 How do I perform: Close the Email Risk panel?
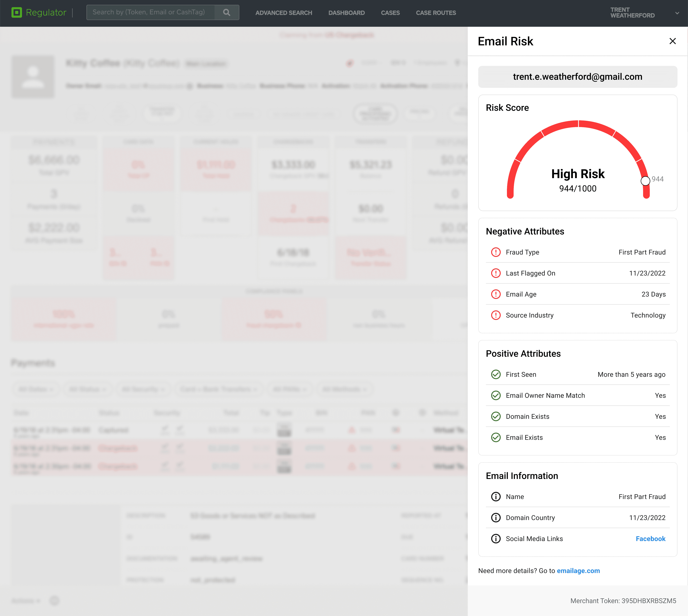pos(672,41)
